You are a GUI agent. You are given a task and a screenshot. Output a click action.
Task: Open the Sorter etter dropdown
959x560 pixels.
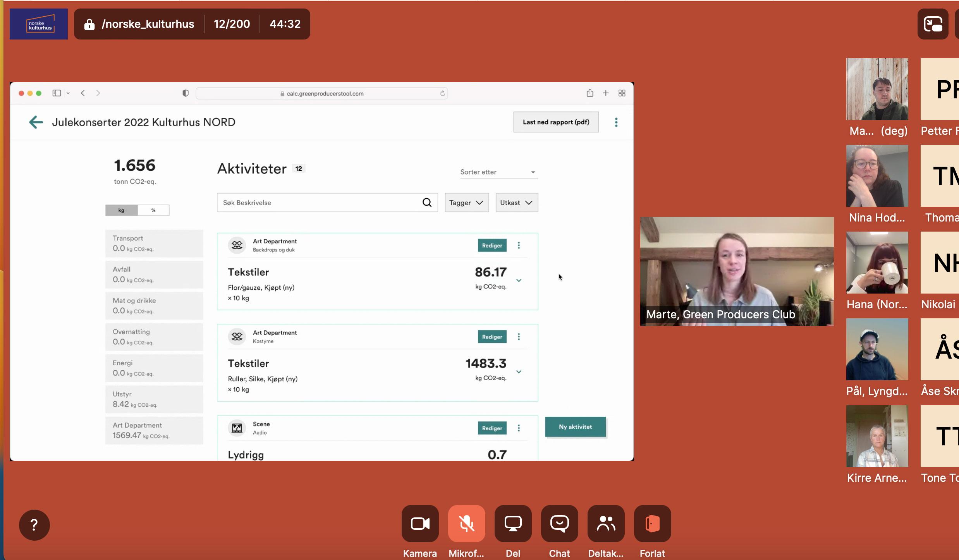498,172
